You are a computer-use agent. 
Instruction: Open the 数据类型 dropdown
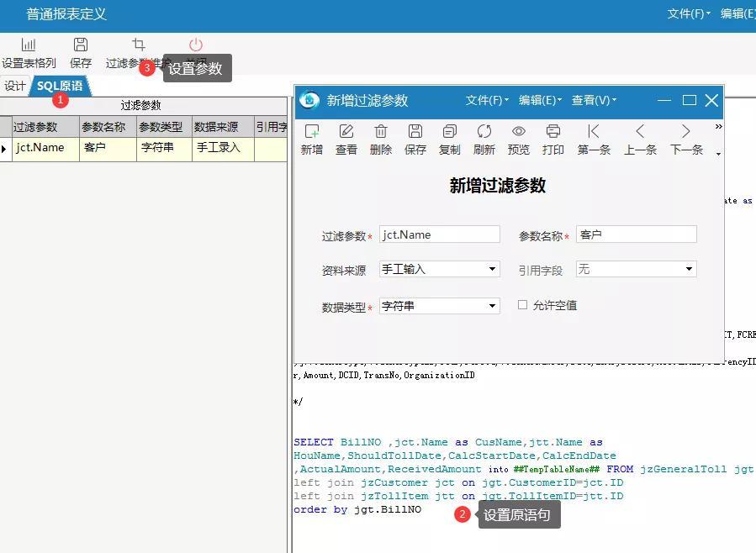click(x=492, y=306)
